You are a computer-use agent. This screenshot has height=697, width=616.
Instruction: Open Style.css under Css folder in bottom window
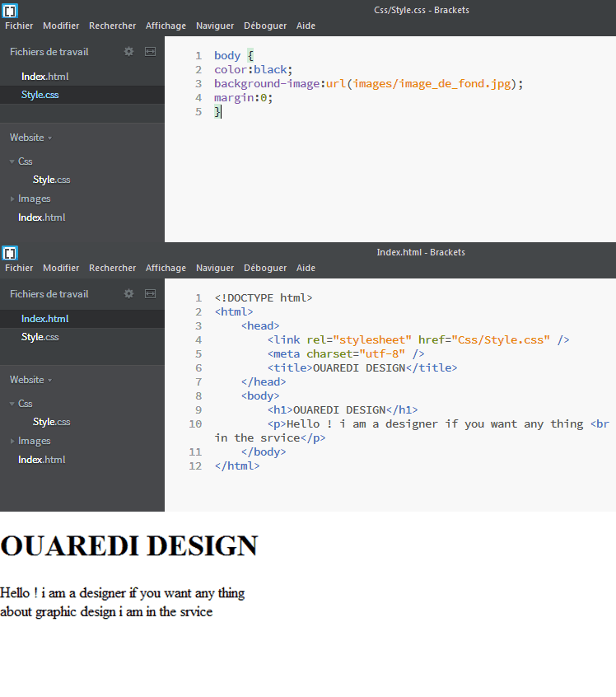(51, 422)
